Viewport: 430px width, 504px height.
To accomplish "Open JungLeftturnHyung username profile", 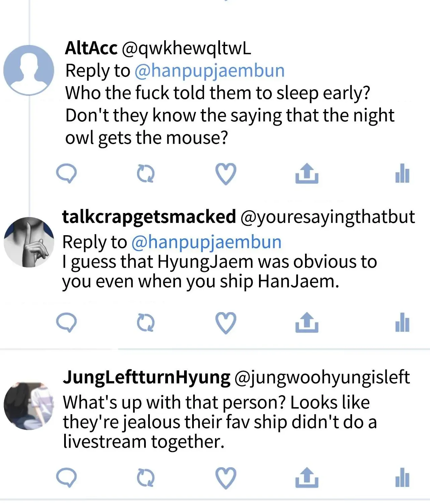I will pos(146,377).
